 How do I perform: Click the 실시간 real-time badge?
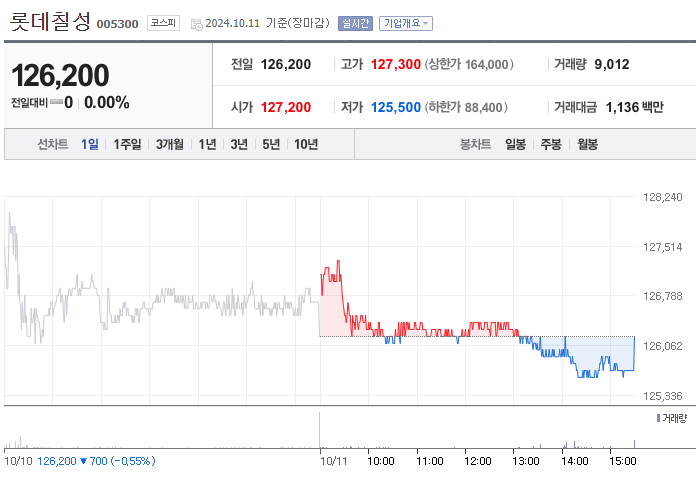[355, 23]
